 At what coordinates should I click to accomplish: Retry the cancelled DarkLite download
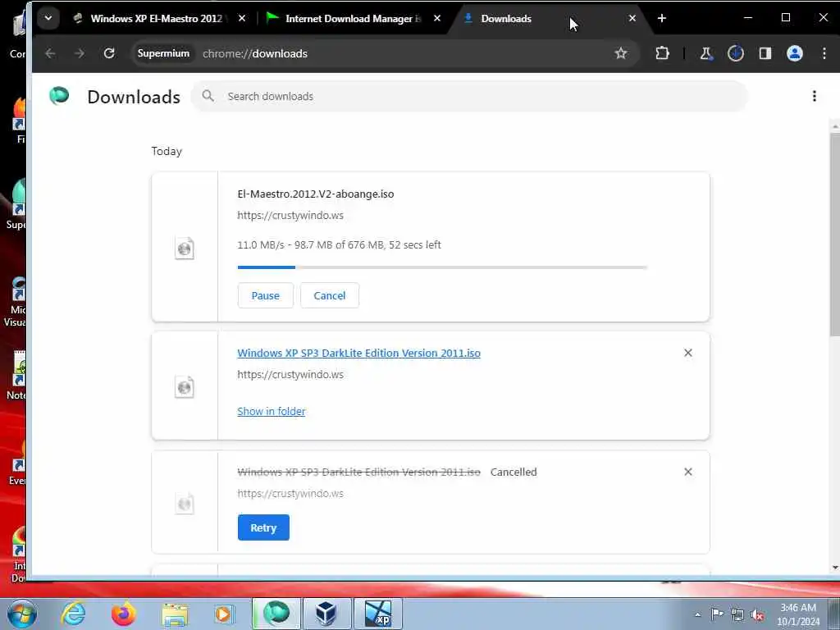[x=263, y=527]
